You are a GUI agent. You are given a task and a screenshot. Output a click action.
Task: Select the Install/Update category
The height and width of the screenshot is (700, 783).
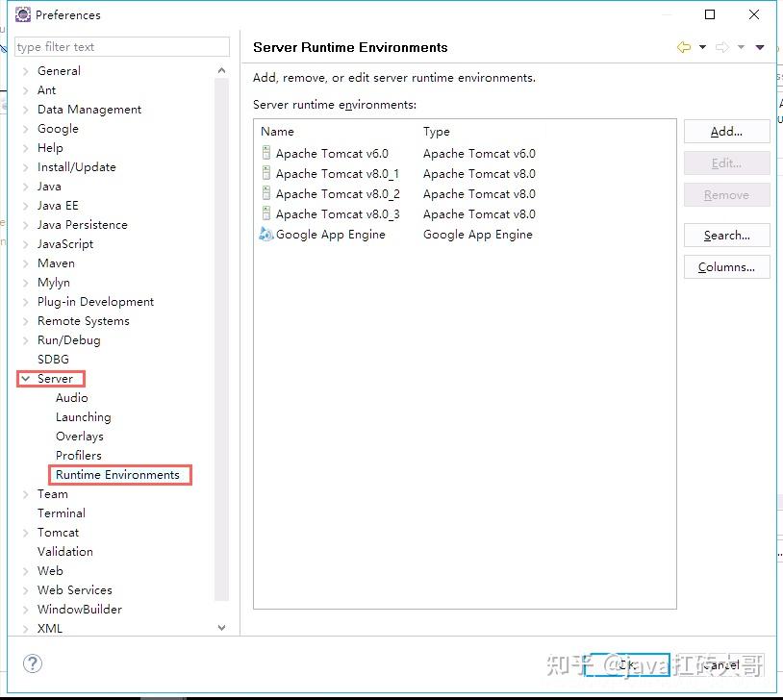click(x=76, y=167)
